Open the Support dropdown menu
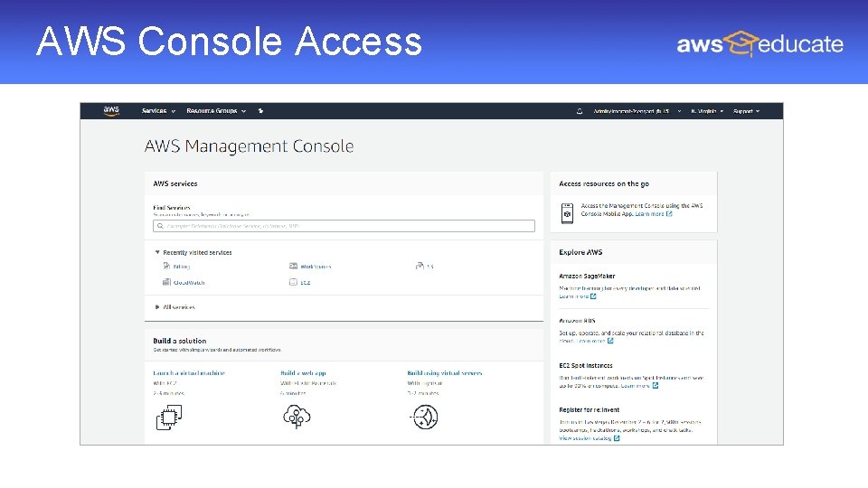The image size is (868, 488). [746, 111]
